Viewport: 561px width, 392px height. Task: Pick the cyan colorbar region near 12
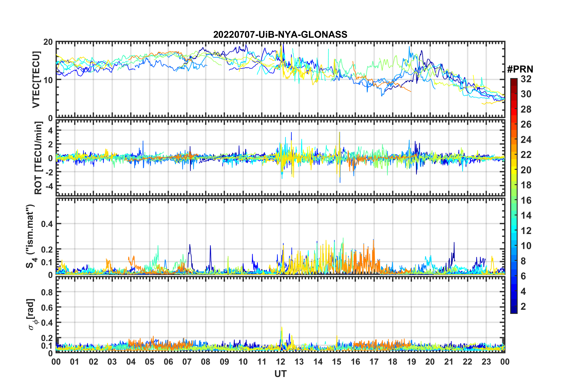tap(514, 231)
